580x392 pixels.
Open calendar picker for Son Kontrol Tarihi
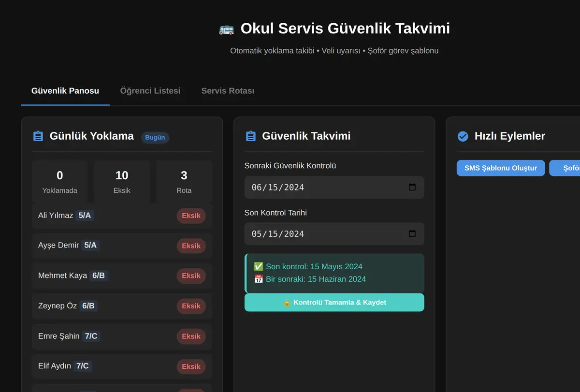tap(412, 233)
